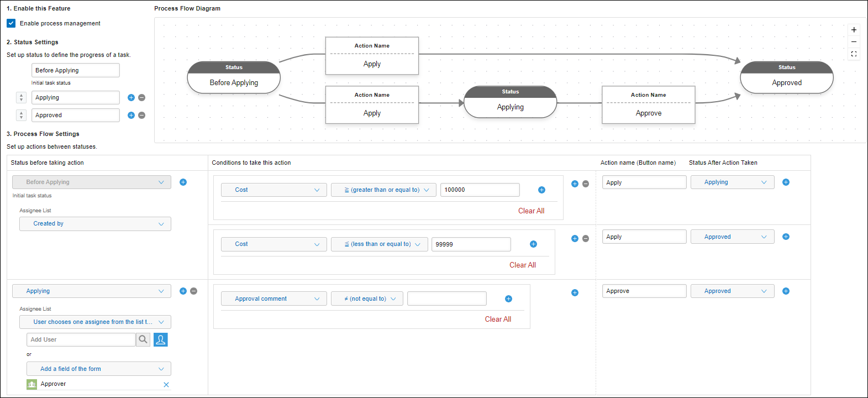This screenshot has width=868, height=398.
Task: Reorder the Approved status with its up-down handle
Action: 22,115
